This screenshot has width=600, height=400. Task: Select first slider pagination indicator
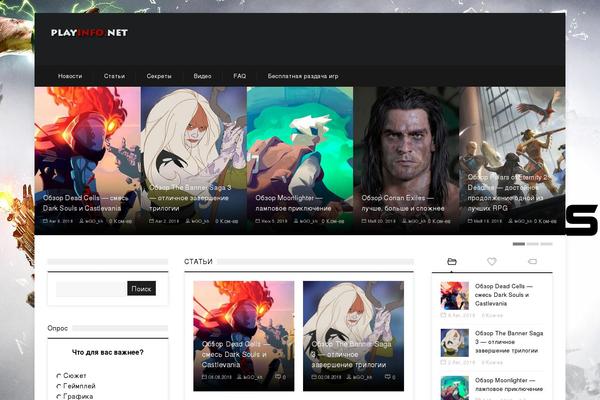pyautogui.click(x=519, y=244)
